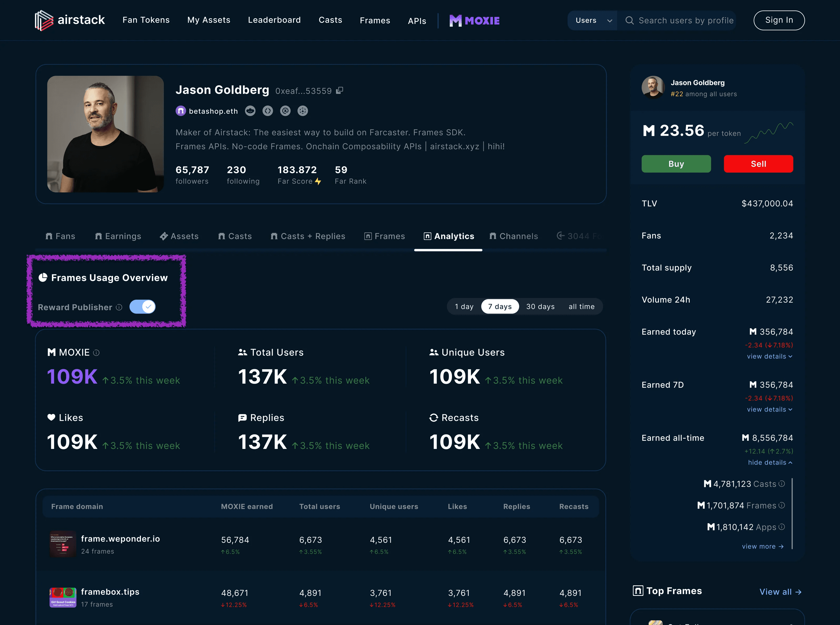Click the Apps earnings info icon
Screen dimensions: 840x625
coord(782,527)
